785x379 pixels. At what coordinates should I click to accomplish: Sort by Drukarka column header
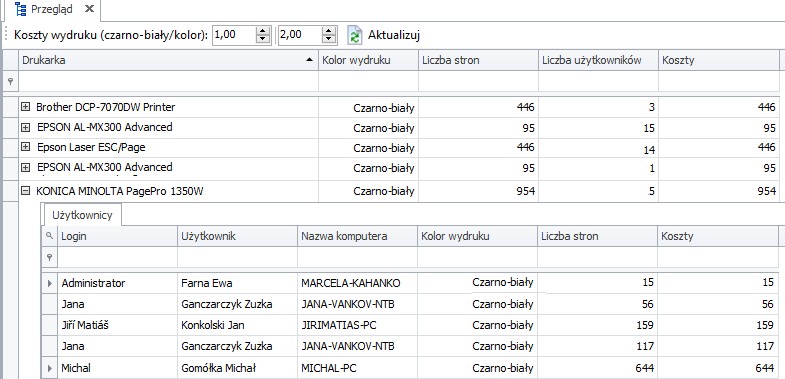click(x=168, y=60)
